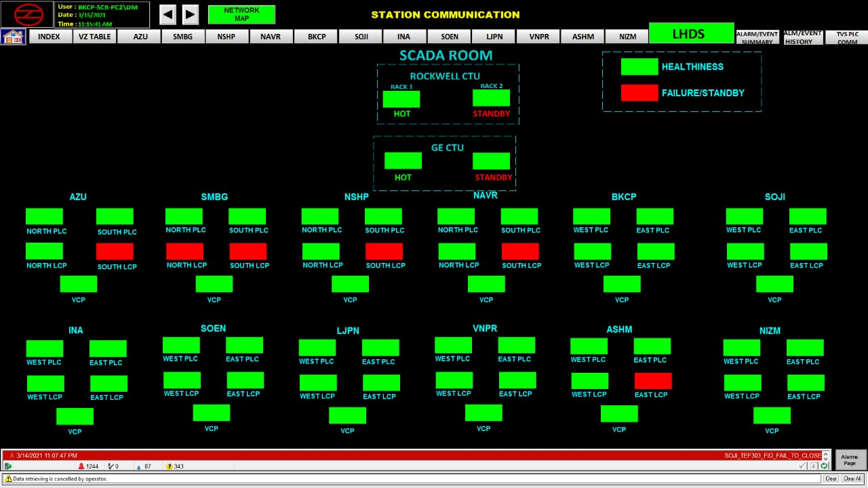Image resolution: width=868 pixels, height=488 pixels.
Task: Go forward with the right arrow button
Action: click(191, 14)
